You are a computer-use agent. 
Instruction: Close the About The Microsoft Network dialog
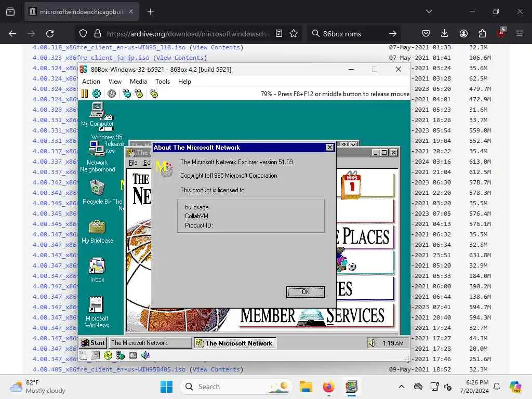(x=329, y=147)
